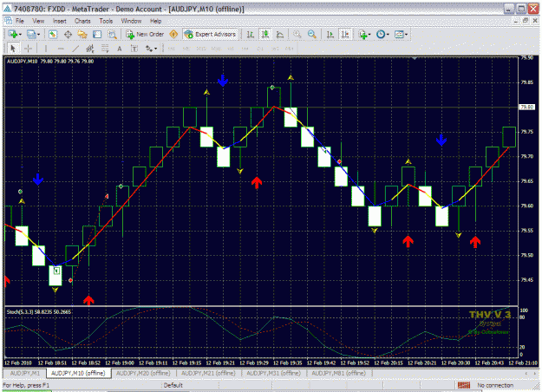Select the H1 timeframe button
542x392 pixels.
231,49
